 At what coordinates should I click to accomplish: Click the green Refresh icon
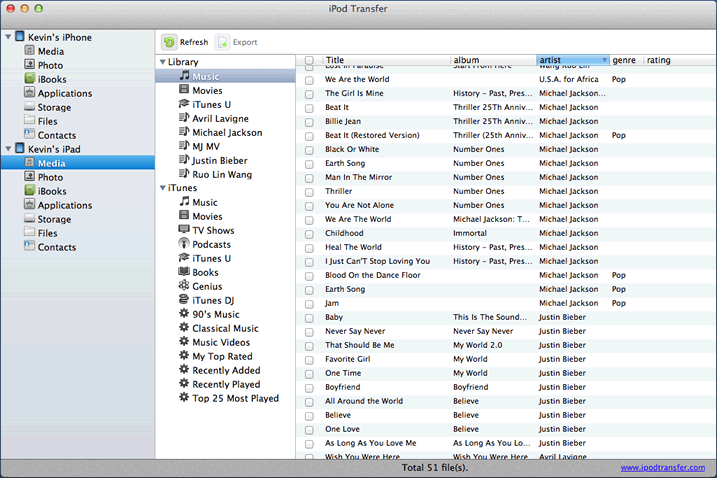pos(169,42)
